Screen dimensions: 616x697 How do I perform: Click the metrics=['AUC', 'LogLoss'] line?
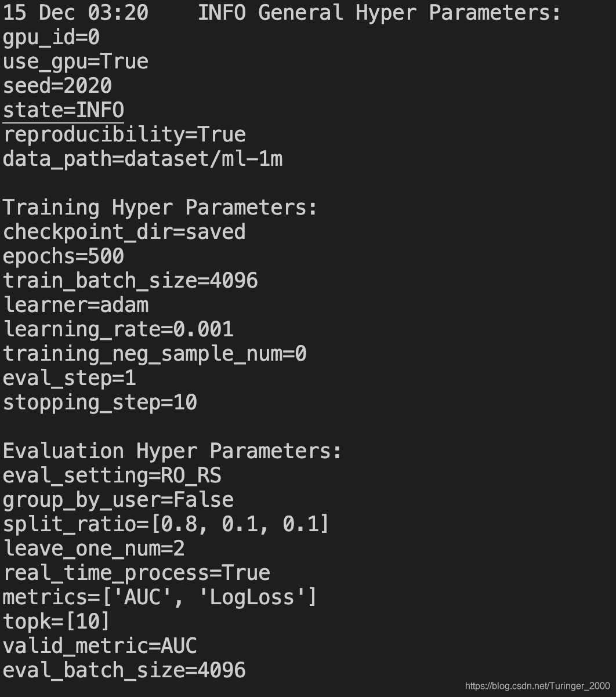pos(160,597)
